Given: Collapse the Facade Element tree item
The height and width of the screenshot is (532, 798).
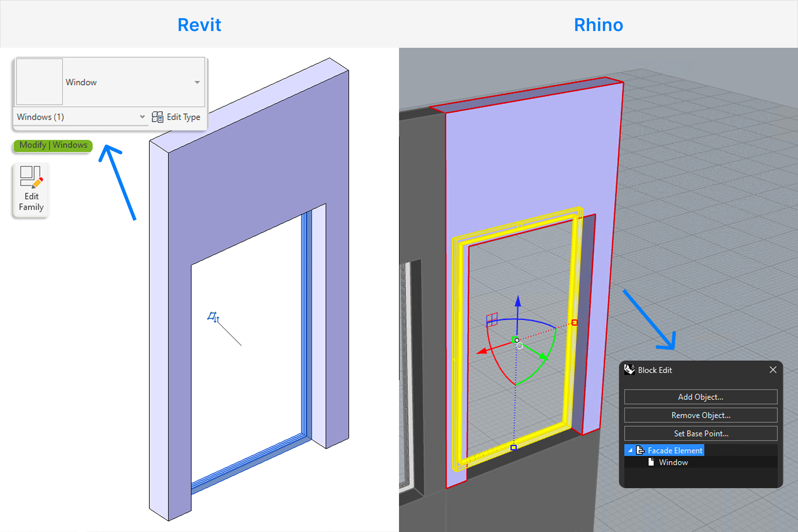Looking at the screenshot, I should click(x=630, y=451).
